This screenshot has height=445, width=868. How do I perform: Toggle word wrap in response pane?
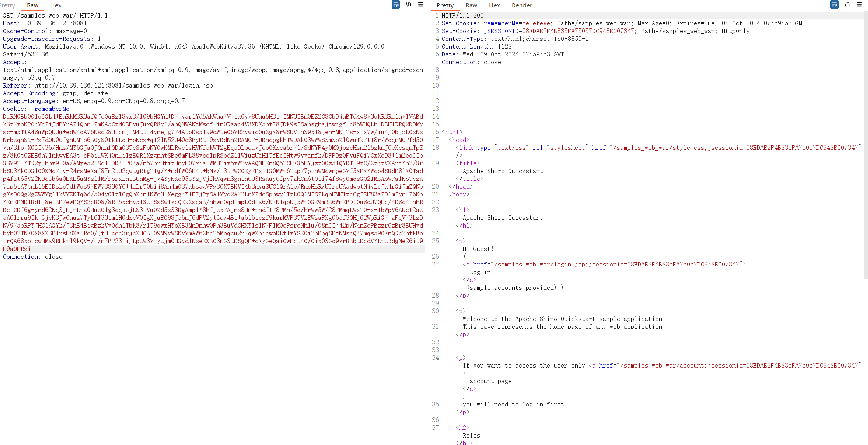(x=834, y=5)
